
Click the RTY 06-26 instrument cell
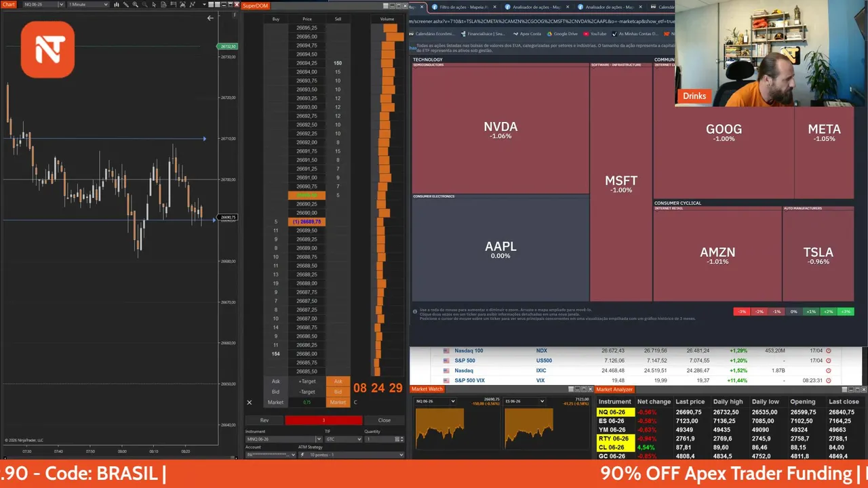(x=615, y=439)
